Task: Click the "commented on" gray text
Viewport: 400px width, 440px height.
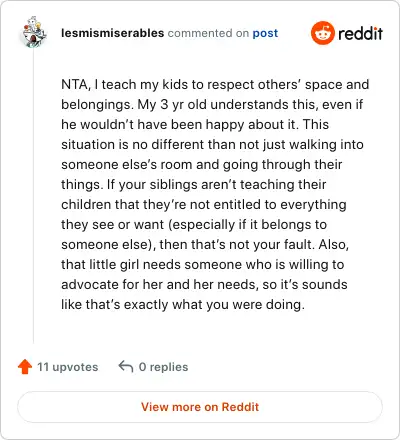Action: coord(208,33)
